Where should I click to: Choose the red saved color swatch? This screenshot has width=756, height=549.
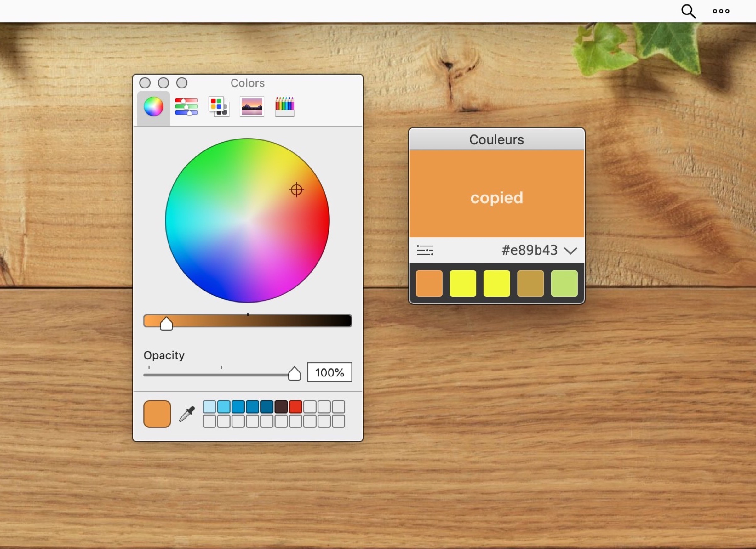pos(295,407)
